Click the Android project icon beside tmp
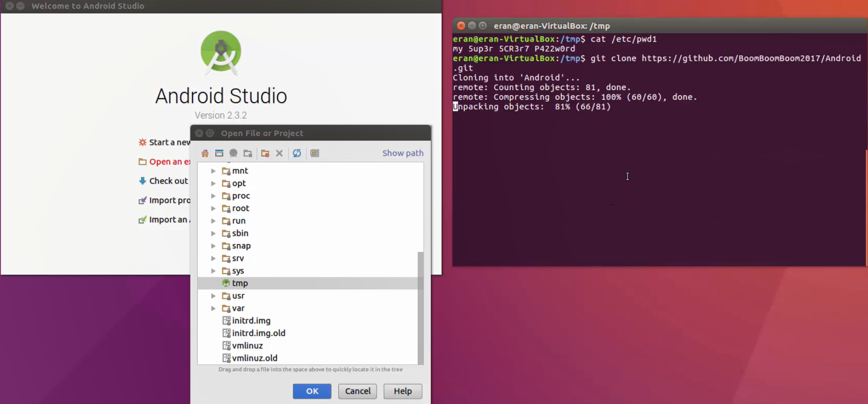 click(226, 283)
